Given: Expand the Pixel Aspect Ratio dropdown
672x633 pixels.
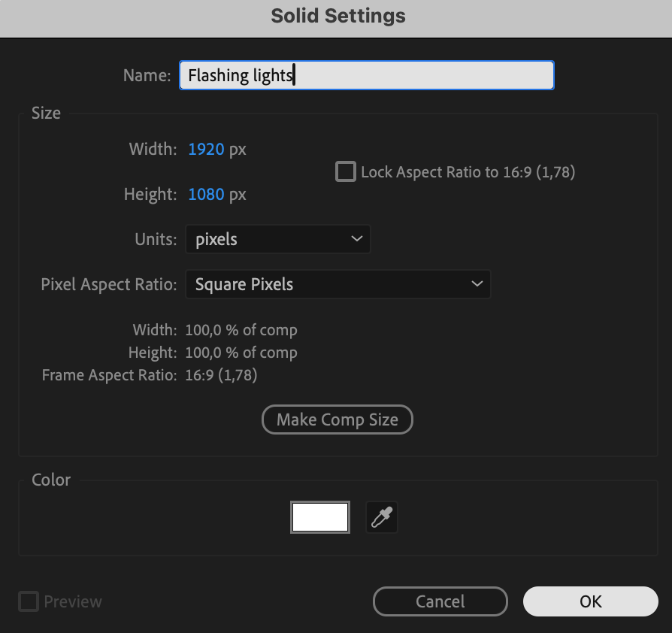Looking at the screenshot, I should coord(338,285).
